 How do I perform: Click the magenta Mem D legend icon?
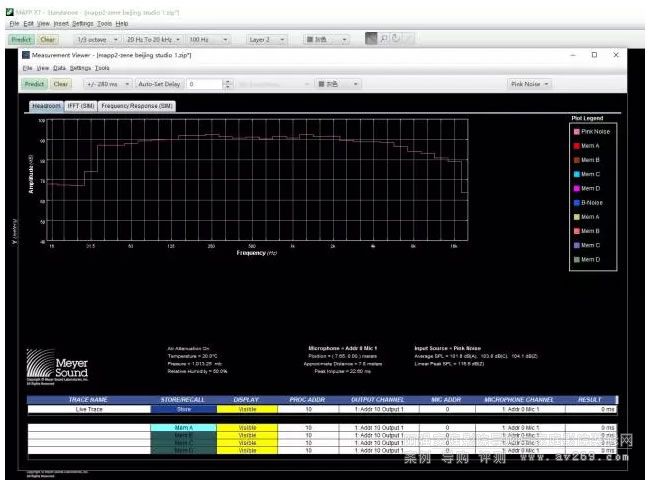tap(576, 188)
